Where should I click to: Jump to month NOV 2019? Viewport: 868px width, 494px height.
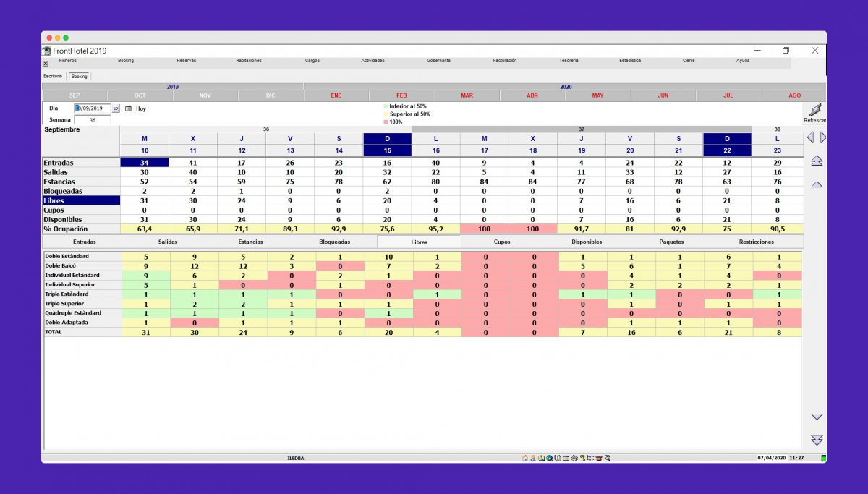205,95
